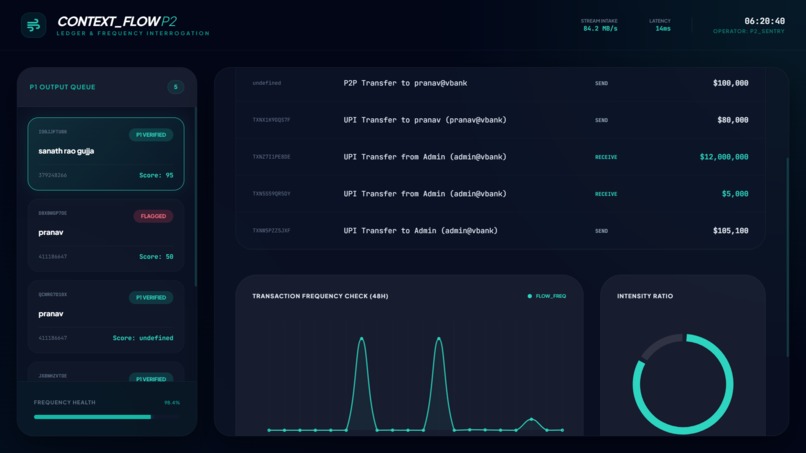
Task: Click the 06:20:40 clock
Action: click(x=764, y=21)
